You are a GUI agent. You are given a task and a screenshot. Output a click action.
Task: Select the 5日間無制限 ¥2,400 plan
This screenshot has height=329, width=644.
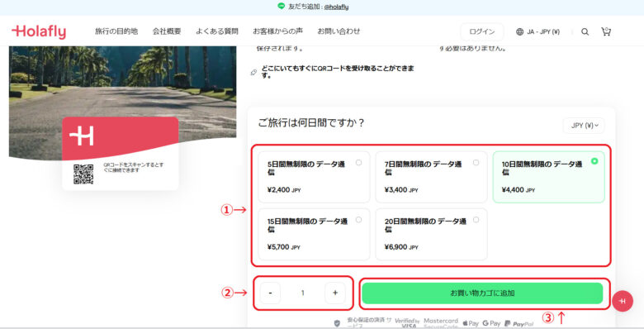coord(314,177)
